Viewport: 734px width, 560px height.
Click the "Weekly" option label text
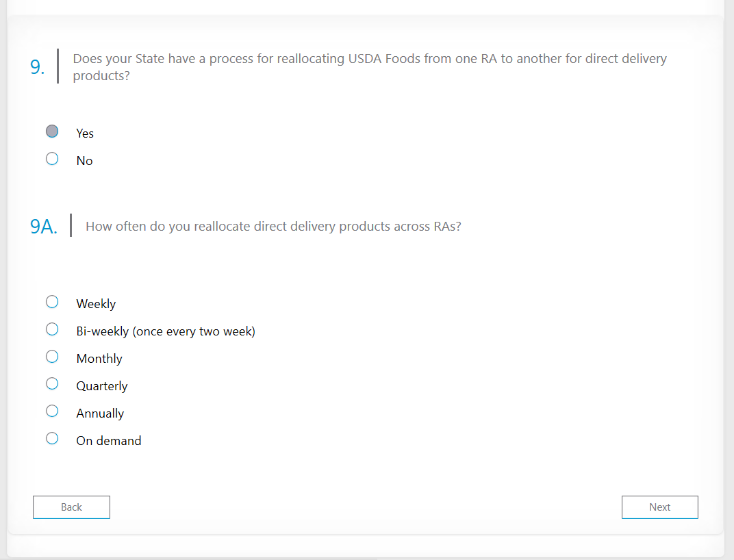point(96,304)
